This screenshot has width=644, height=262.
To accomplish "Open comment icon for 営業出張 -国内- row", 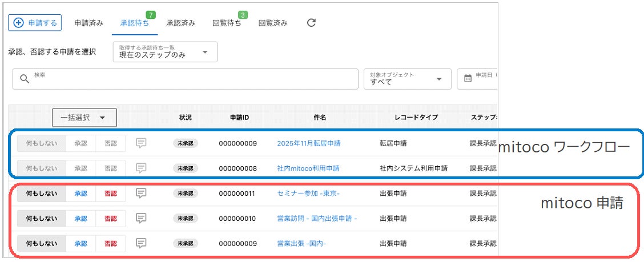I will coord(141,243).
